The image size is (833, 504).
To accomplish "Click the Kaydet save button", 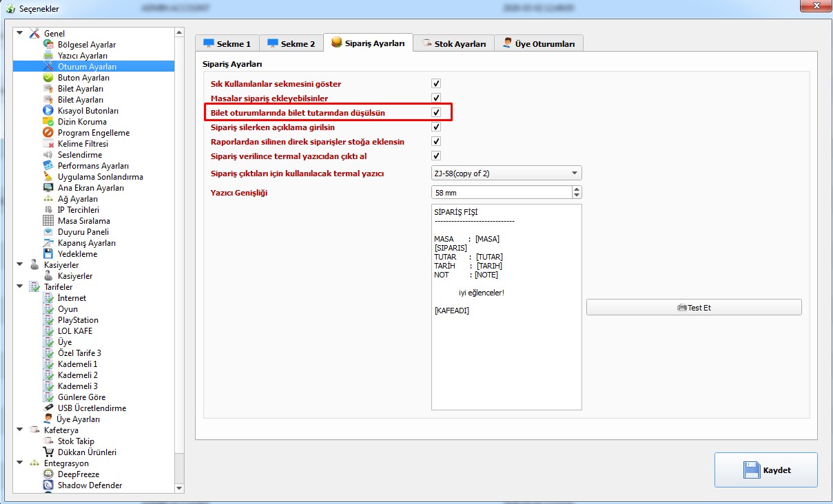I will pyautogui.click(x=766, y=470).
